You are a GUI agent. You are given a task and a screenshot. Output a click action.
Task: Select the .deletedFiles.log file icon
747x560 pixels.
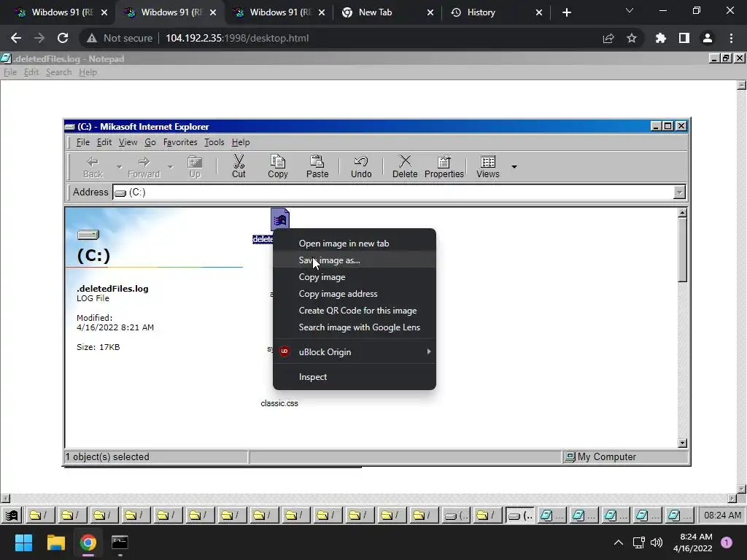pyautogui.click(x=279, y=219)
